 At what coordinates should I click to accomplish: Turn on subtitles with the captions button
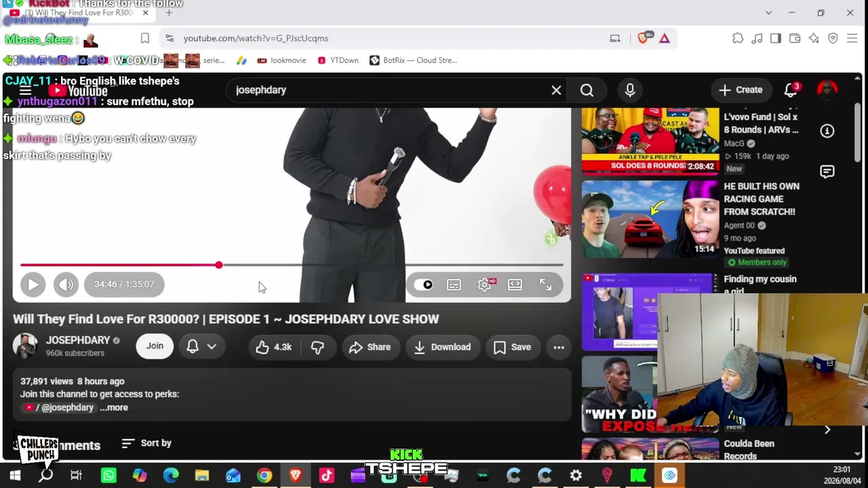tap(454, 285)
